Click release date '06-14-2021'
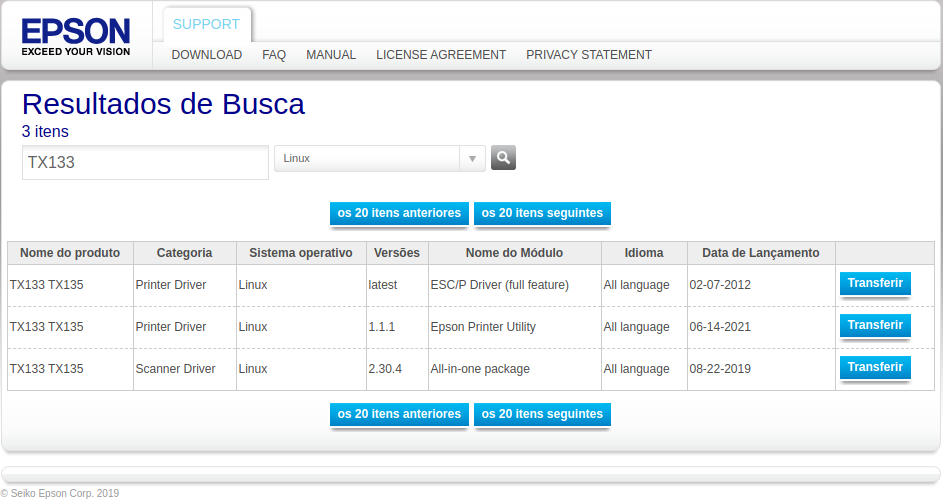This screenshot has width=943, height=502. [x=720, y=327]
